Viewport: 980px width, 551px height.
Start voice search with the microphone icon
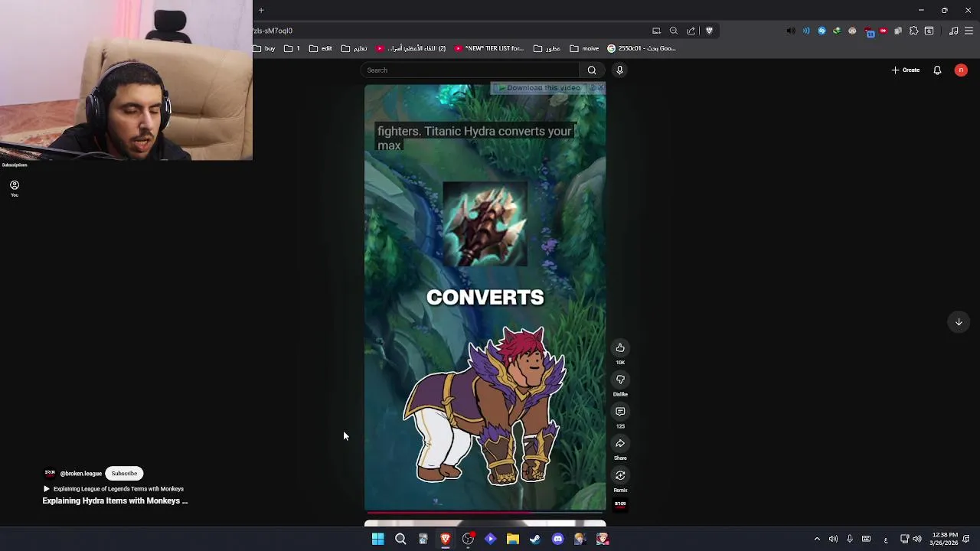(619, 70)
